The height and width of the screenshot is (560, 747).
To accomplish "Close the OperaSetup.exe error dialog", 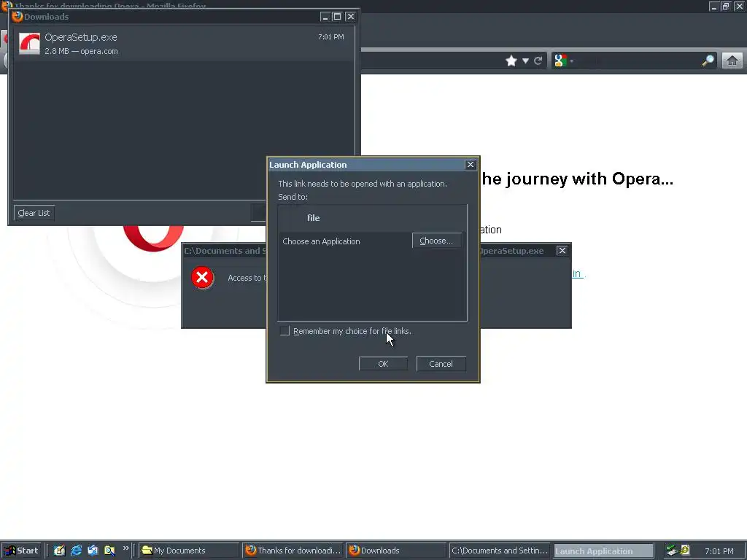I will [x=562, y=251].
